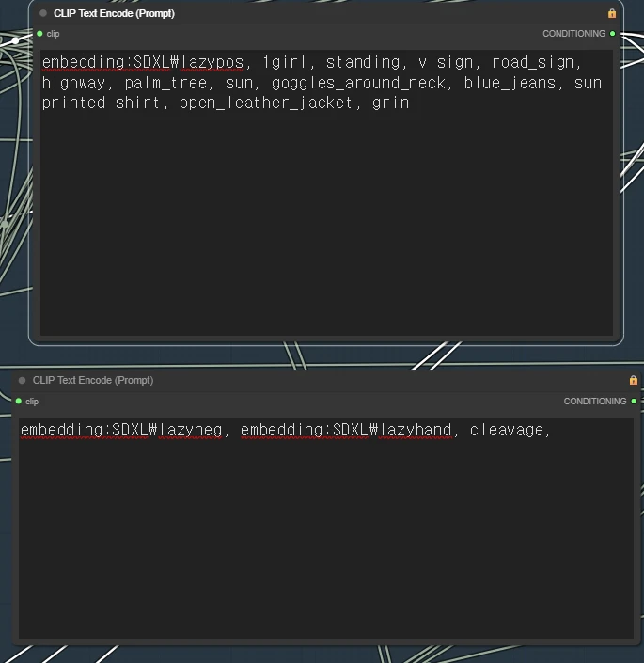Click the positive prompt text area with lazypos
This screenshot has height=663, width=644.
[326, 193]
